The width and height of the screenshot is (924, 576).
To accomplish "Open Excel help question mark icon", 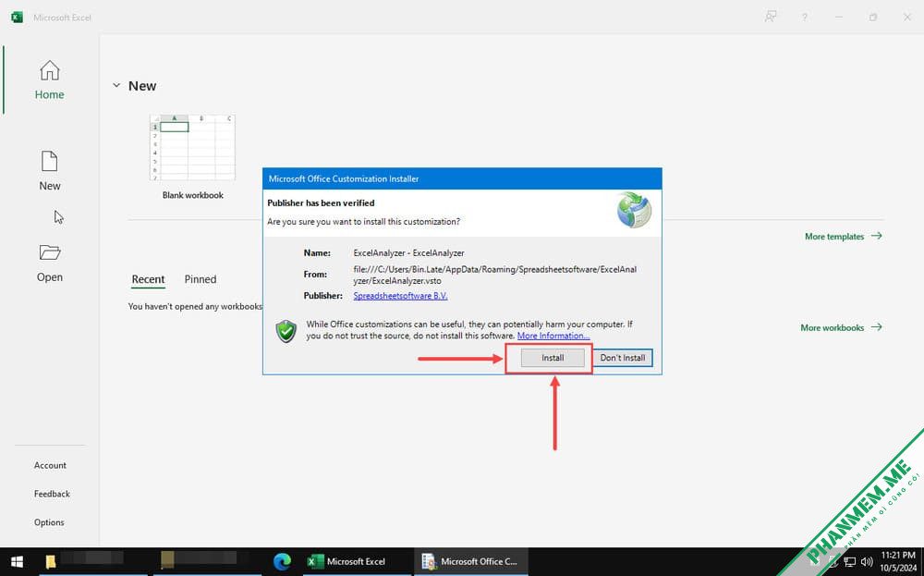I will tap(805, 18).
